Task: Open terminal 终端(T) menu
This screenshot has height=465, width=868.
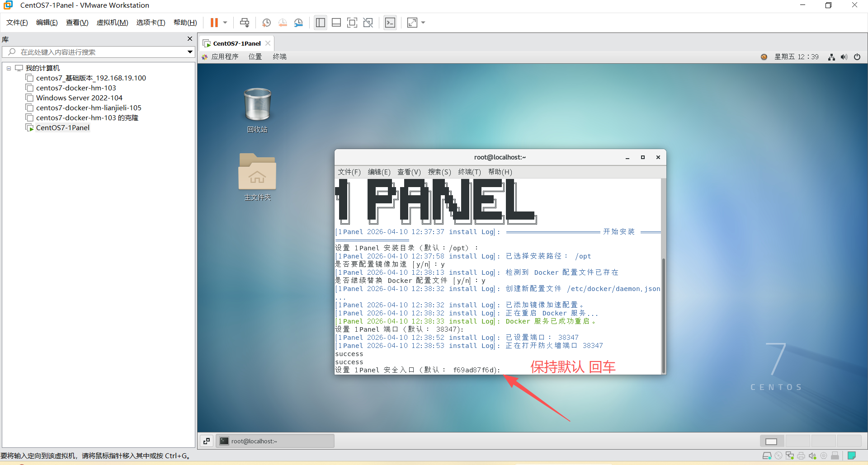Action: (470, 172)
